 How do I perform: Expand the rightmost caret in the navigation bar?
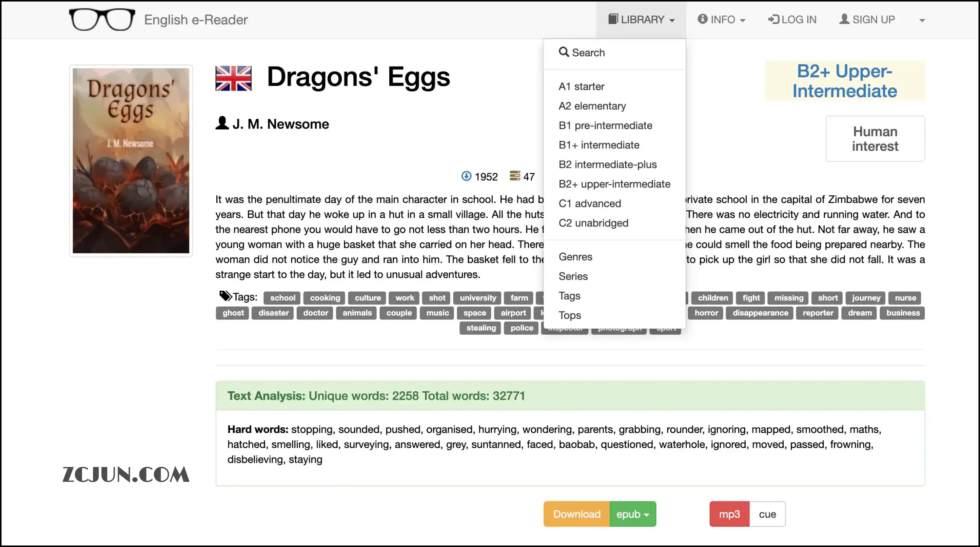pos(921,20)
